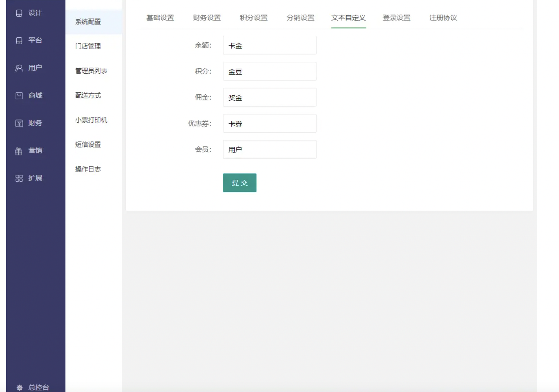Viewport: 559px width, 392px height.
Task: Open the 平台 menu label
Action: point(35,40)
